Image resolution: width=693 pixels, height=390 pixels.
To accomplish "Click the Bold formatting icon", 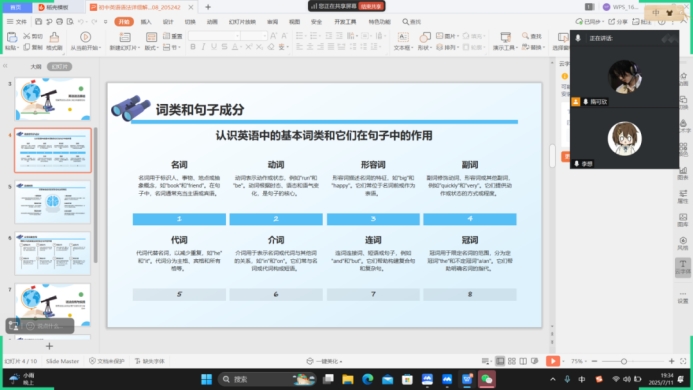I will coord(193,47).
